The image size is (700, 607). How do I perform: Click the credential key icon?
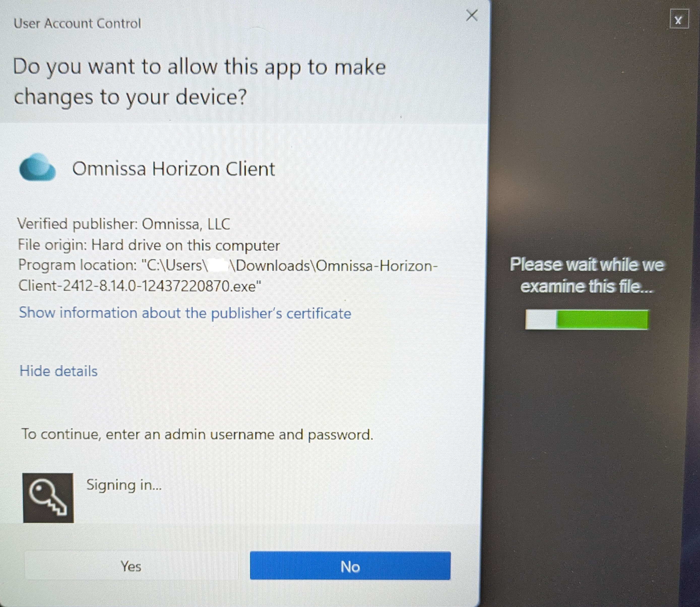(48, 498)
